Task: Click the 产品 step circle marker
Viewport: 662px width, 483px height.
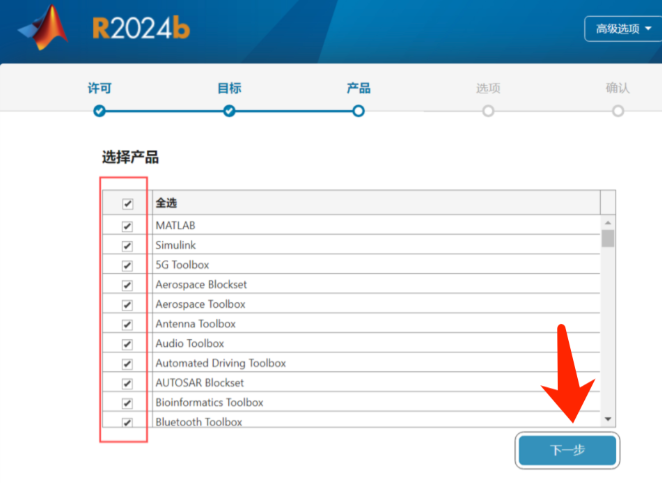Action: tap(358, 111)
